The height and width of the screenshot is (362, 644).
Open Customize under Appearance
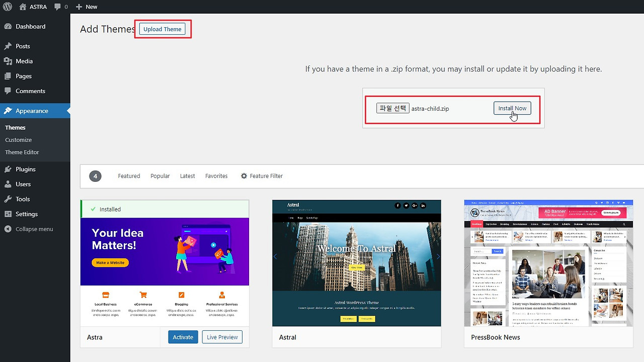pos(18,140)
